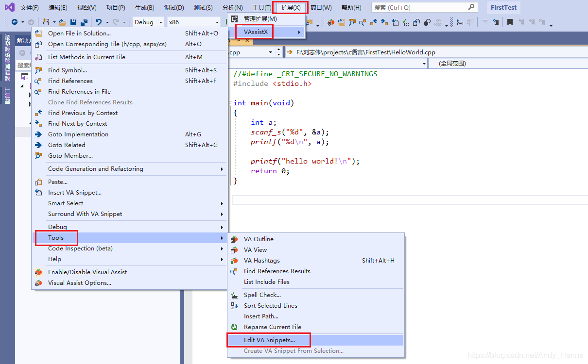Image resolution: width=588 pixels, height=364 pixels.
Task: Expand Surround With VA Snippet submenu
Action: pyautogui.click(x=129, y=214)
